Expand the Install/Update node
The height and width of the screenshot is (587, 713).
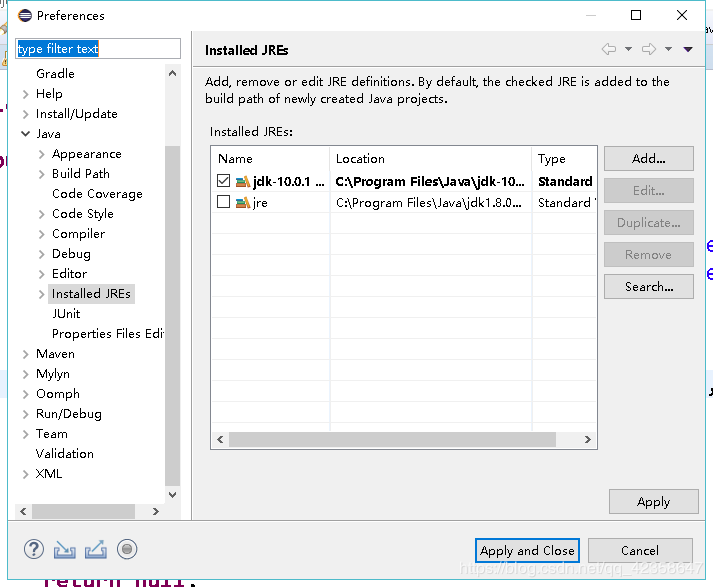[x=25, y=114]
